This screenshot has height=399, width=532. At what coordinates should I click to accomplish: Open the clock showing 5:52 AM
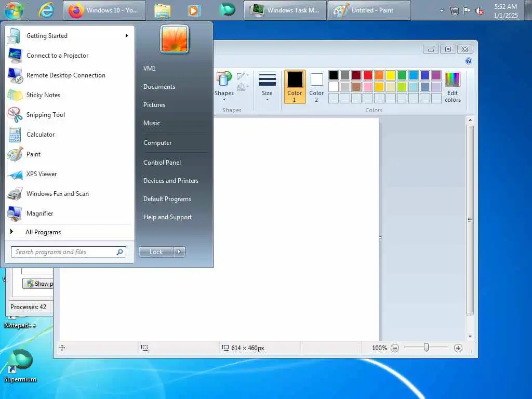506,11
